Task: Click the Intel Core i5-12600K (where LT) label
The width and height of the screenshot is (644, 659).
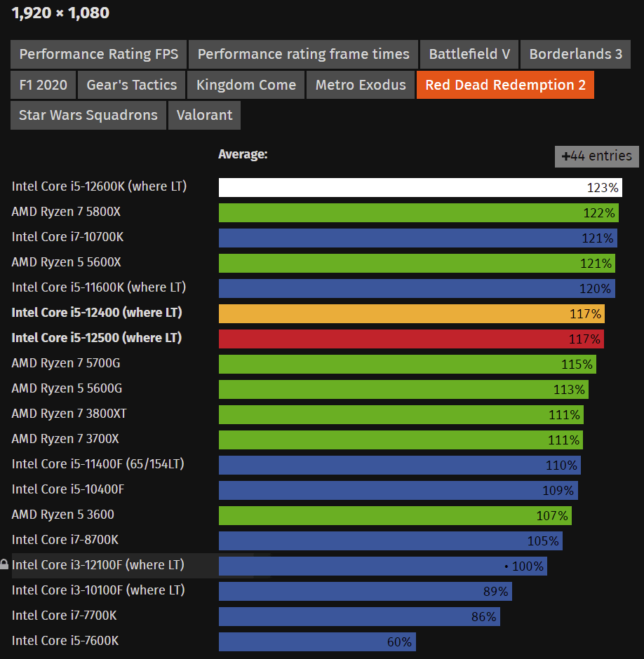Action: coord(100,186)
